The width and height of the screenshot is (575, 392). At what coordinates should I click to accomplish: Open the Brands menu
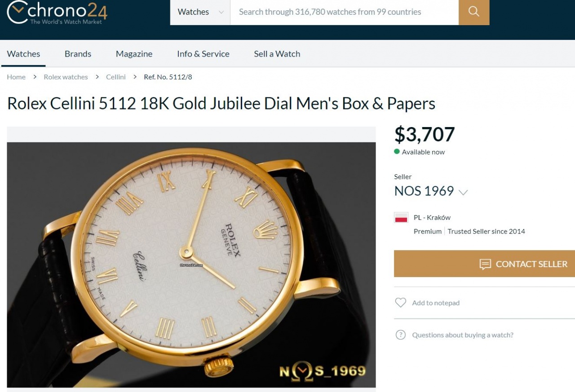pyautogui.click(x=78, y=54)
